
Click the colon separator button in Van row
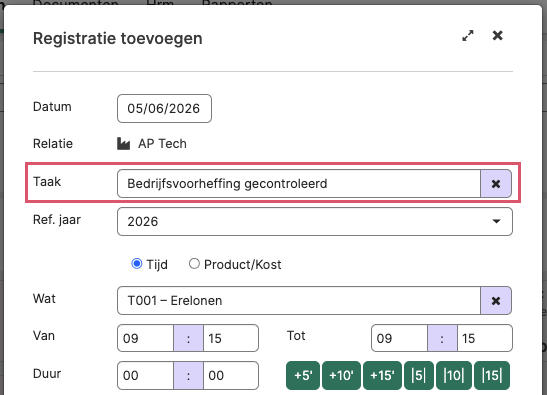[x=188, y=338]
